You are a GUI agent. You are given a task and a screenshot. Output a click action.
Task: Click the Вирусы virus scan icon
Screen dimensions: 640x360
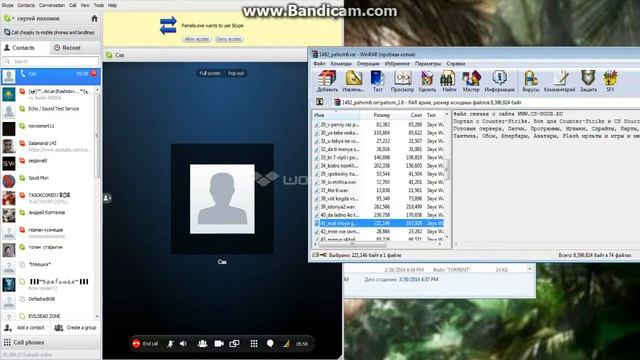coord(531,81)
